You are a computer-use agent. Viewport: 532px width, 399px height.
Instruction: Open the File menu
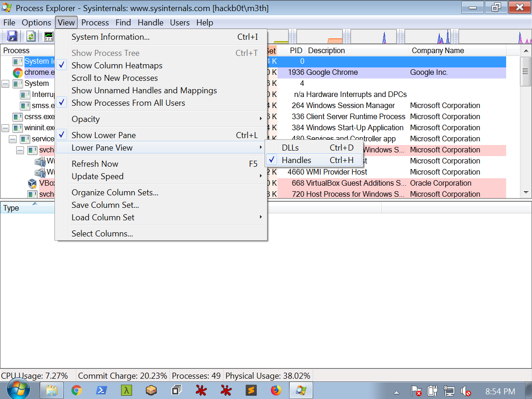tap(9, 23)
